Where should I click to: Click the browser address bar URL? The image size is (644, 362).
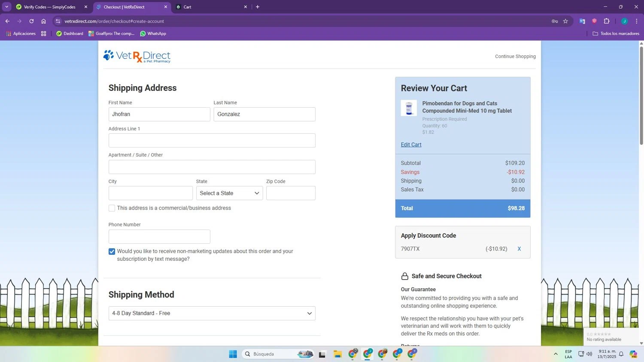click(114, 21)
